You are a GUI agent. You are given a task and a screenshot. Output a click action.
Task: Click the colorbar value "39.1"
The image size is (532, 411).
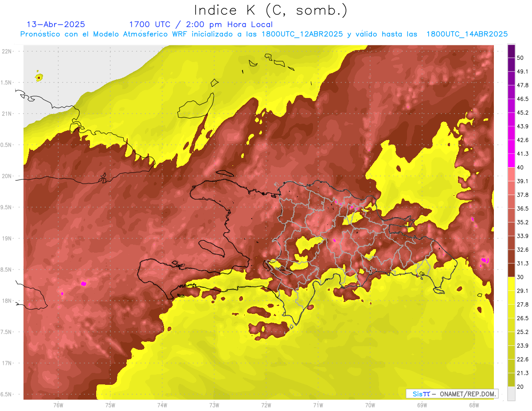[523, 181]
